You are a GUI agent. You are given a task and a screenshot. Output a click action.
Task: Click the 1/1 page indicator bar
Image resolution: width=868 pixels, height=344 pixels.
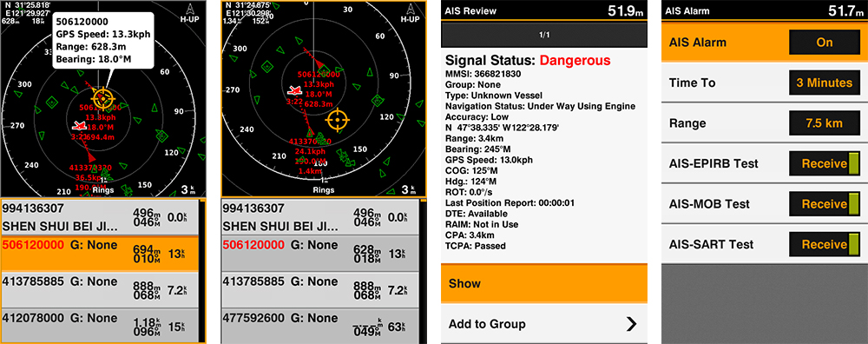pyautogui.click(x=544, y=35)
